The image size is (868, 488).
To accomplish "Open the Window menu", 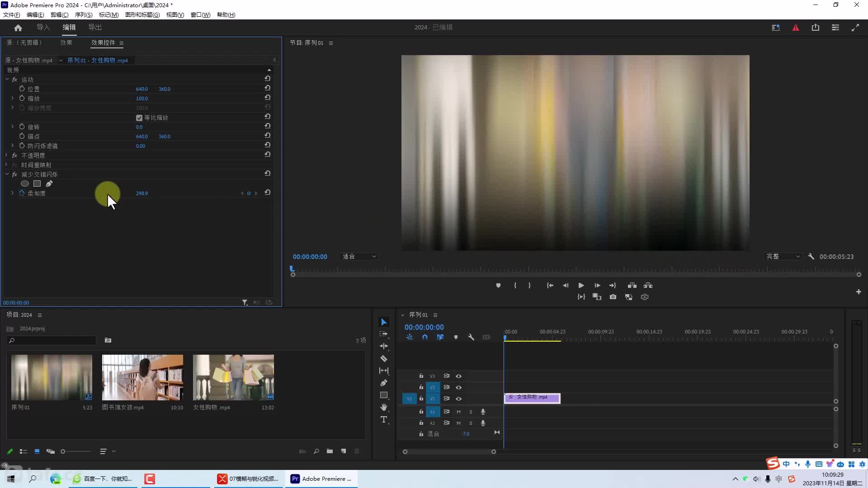I will pyautogui.click(x=200, y=14).
